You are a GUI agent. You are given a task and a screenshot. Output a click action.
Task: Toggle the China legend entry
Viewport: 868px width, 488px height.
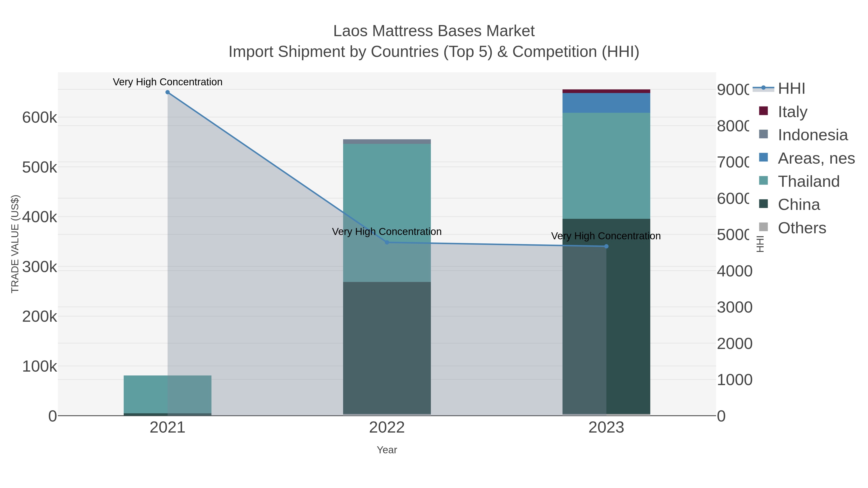789,205
